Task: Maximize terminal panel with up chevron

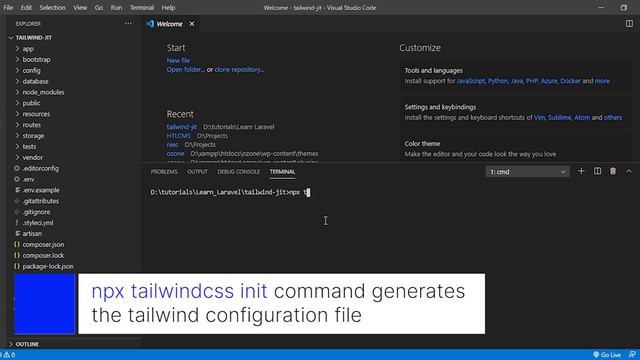Action: coord(629,171)
